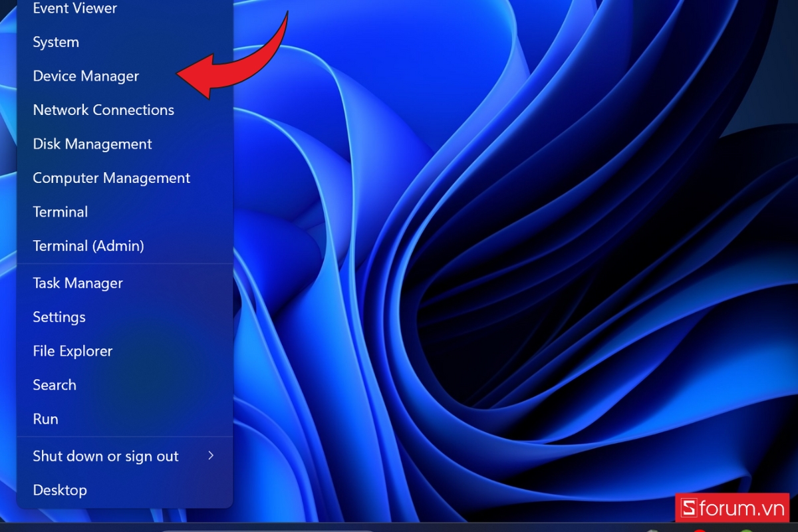Open the Run dialog entry
The width and height of the screenshot is (798, 532).
click(45, 419)
